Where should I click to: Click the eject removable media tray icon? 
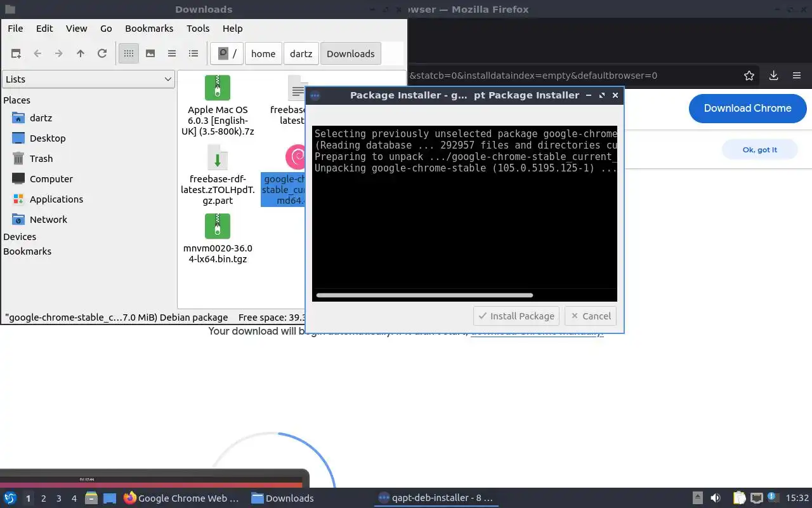click(697, 498)
